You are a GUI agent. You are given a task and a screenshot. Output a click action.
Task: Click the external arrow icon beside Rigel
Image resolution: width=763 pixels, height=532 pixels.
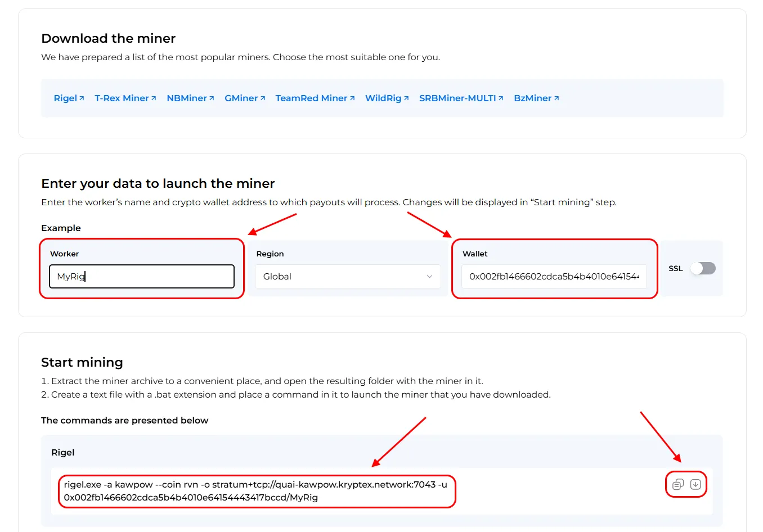click(82, 98)
